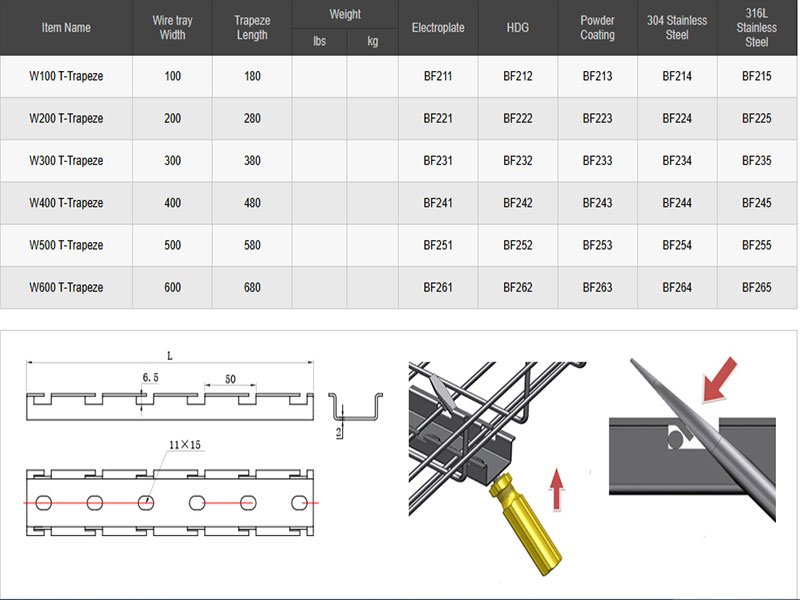Click the Item Name column header
The image size is (800, 600).
(66, 28)
